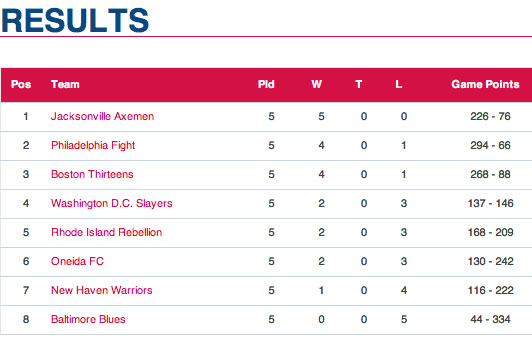Click the Team column header
The image size is (532, 362).
(65, 84)
